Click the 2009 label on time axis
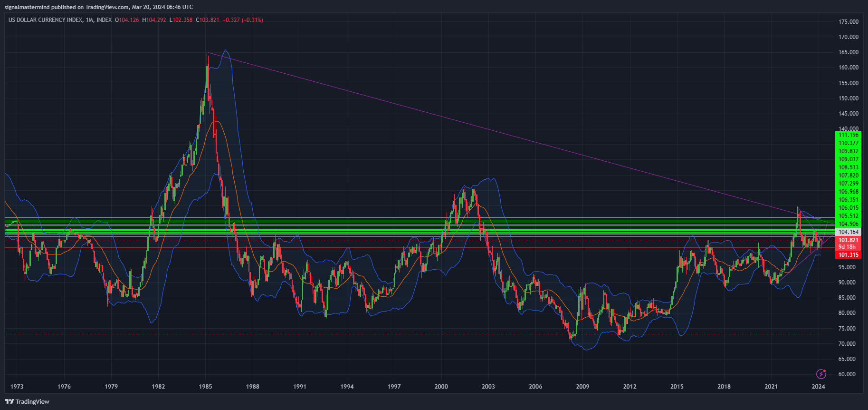Screen dimensions: 868x410 583,387
